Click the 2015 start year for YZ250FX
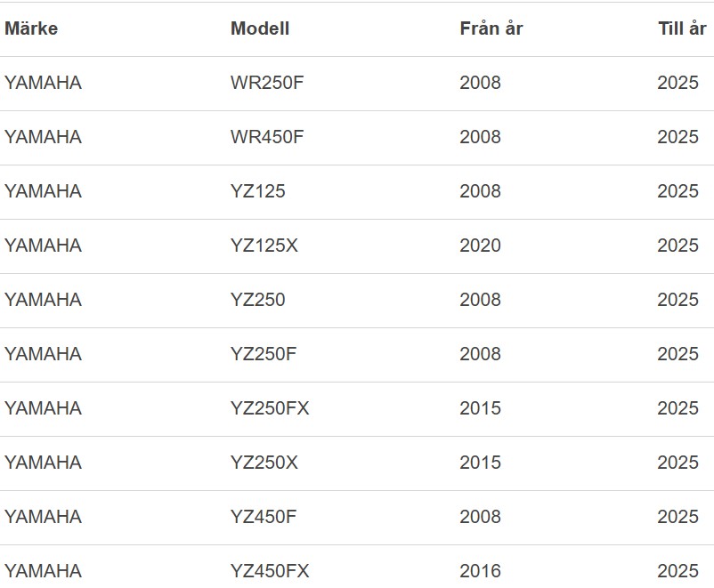 [x=480, y=408]
